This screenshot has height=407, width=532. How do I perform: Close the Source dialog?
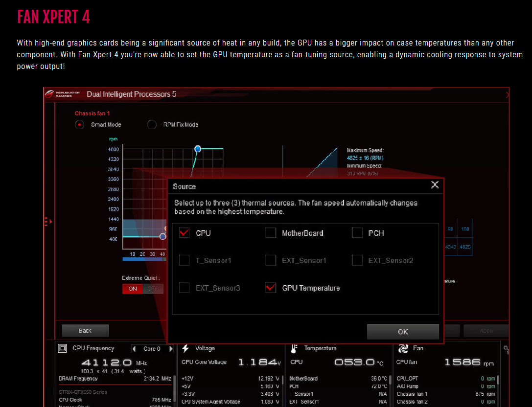[x=435, y=185]
